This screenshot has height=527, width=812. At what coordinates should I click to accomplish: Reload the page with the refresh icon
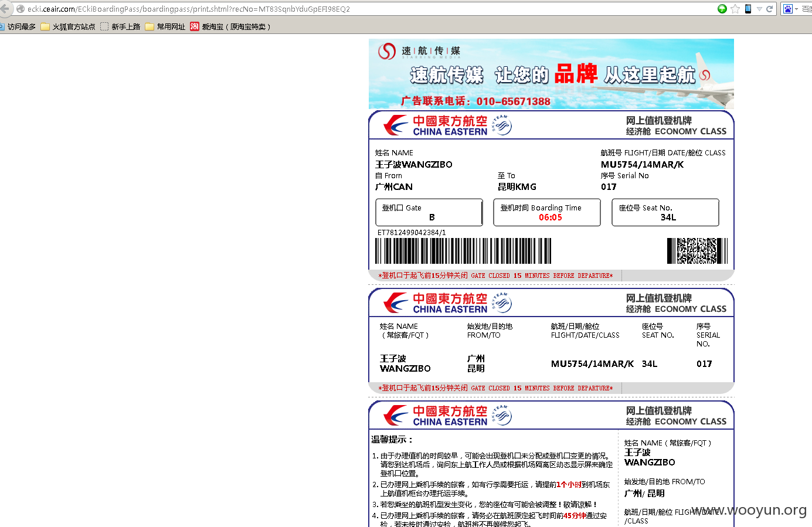pyautogui.click(x=769, y=9)
